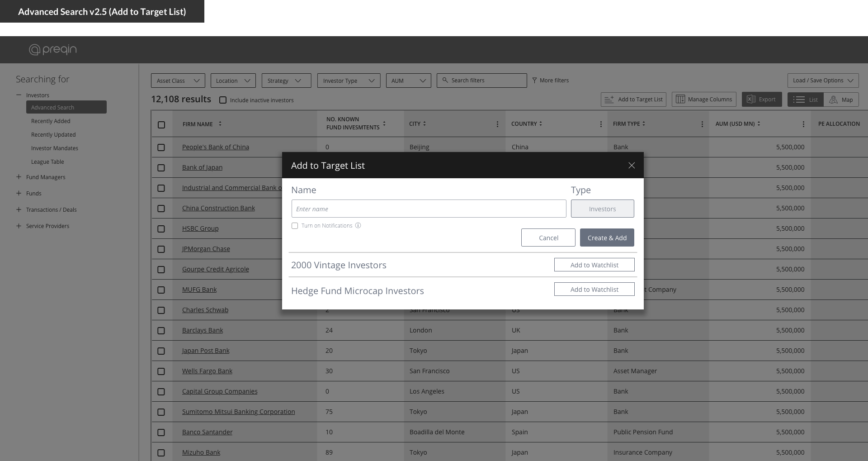Sort by Firm Type column
The width and height of the screenshot is (868, 461).
click(644, 124)
